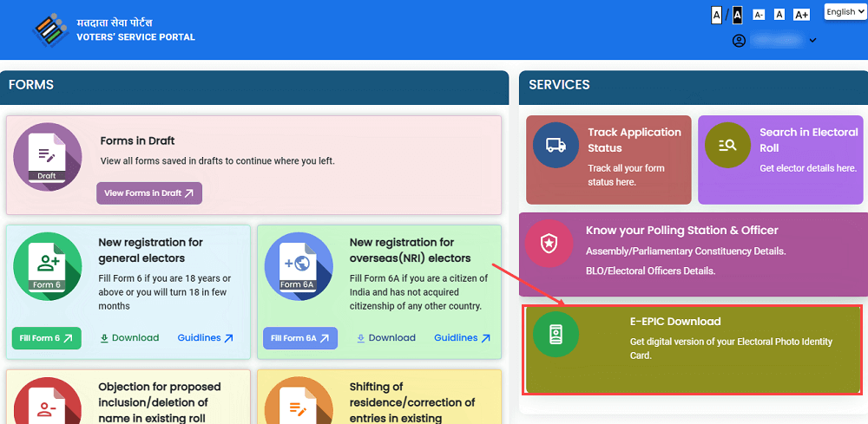Click the Fill Form 6 button
Screen dimensions: 868x424
point(47,338)
